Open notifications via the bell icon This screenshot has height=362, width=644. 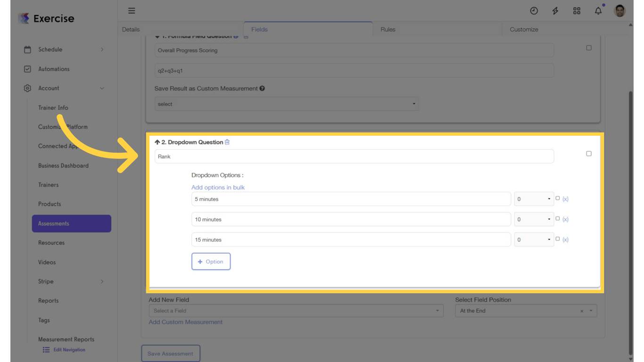click(598, 10)
